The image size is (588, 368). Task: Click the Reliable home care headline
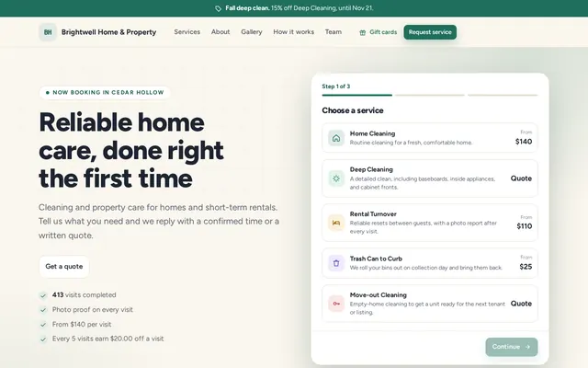[x=131, y=150]
